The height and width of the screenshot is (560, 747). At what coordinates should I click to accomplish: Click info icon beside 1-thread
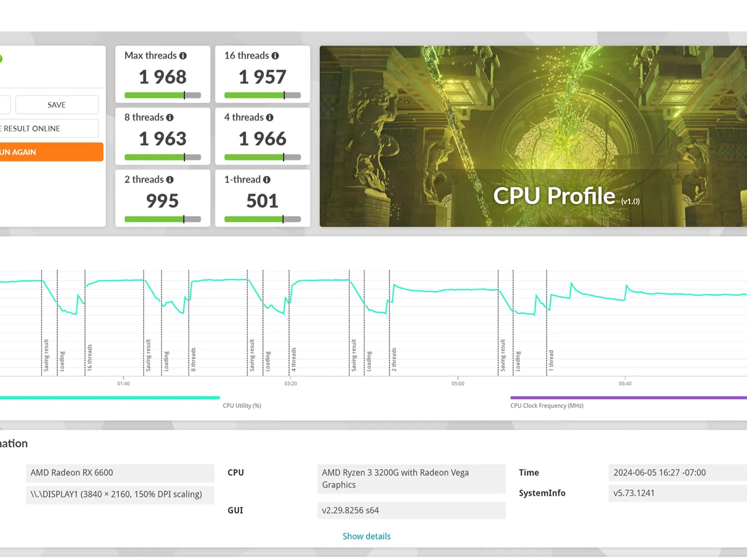[267, 180]
